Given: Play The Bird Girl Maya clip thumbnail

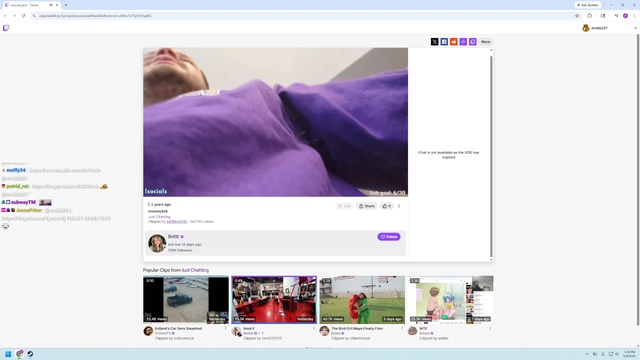Looking at the screenshot, I should 362,300.
